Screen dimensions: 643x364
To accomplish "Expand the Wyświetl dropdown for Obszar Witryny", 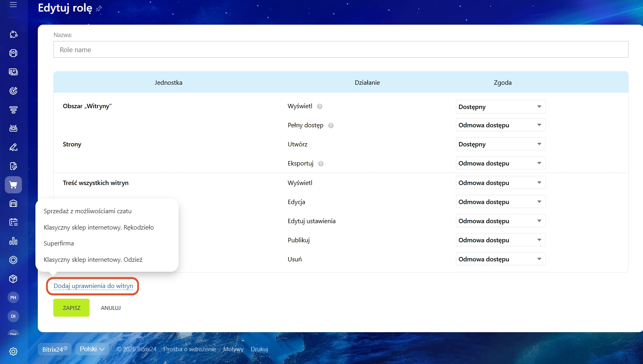I will click(500, 107).
